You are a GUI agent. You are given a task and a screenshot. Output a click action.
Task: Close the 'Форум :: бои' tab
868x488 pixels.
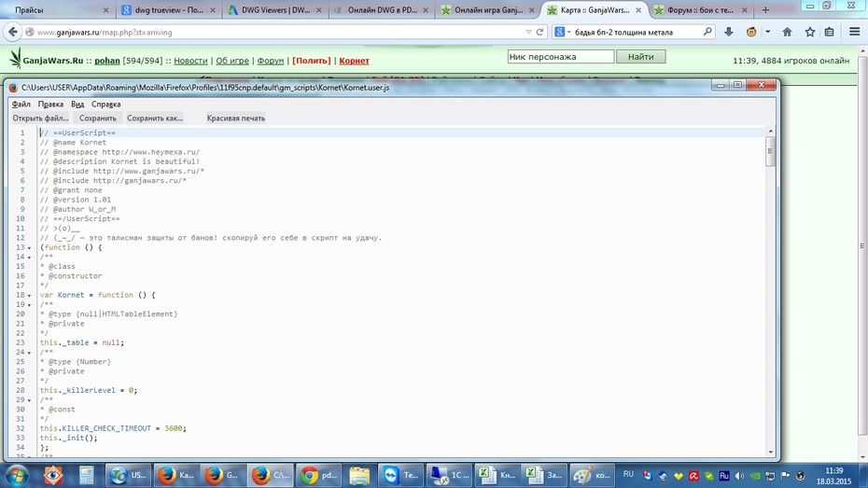tap(745, 10)
